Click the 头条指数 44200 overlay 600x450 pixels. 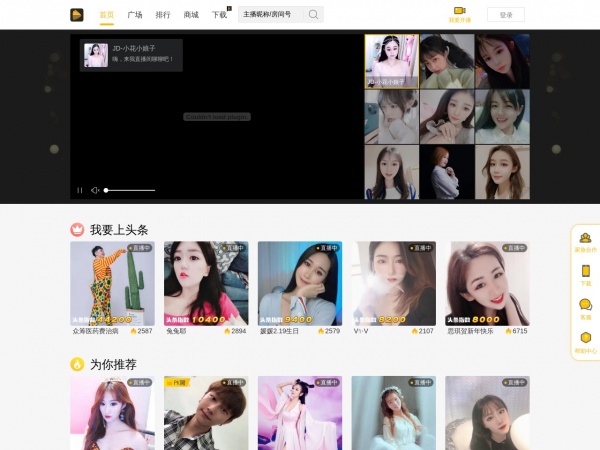pyautogui.click(x=102, y=320)
